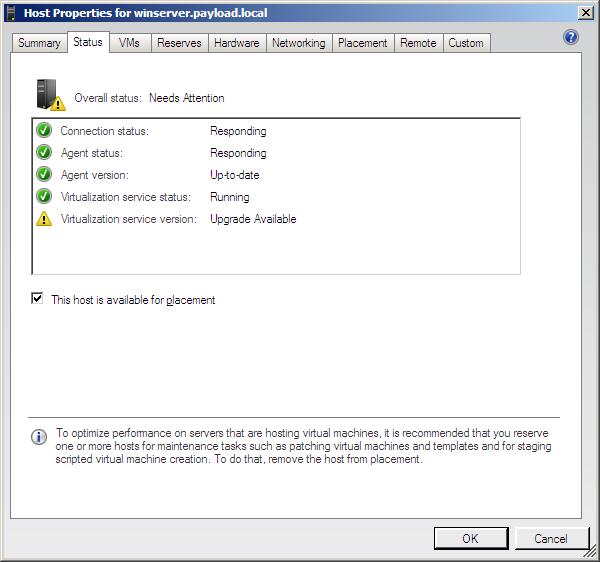Image resolution: width=600 pixels, height=562 pixels.
Task: Select the 'Upgrade Available' status row
Action: [x=253, y=219]
